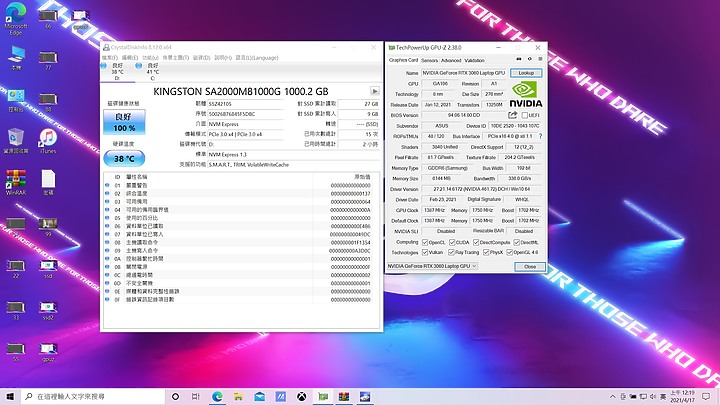Click Bus Interface question mark
This screenshot has height=405, width=720.
point(540,136)
